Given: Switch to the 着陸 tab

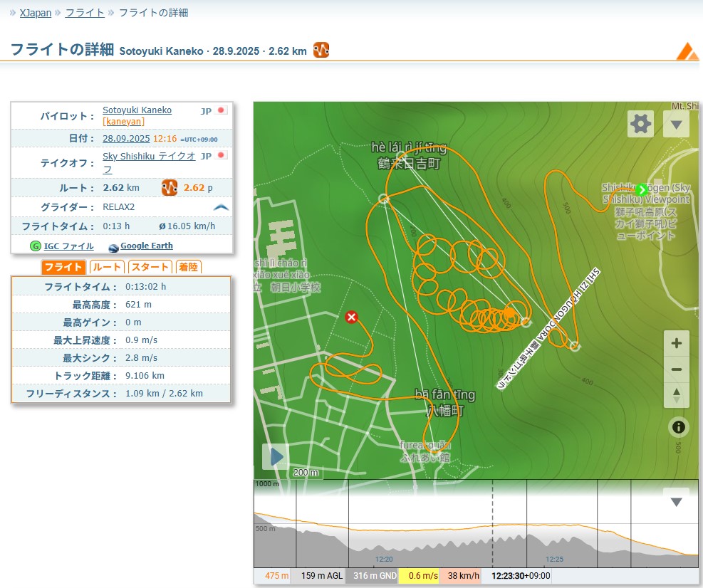Looking at the screenshot, I should (188, 267).
